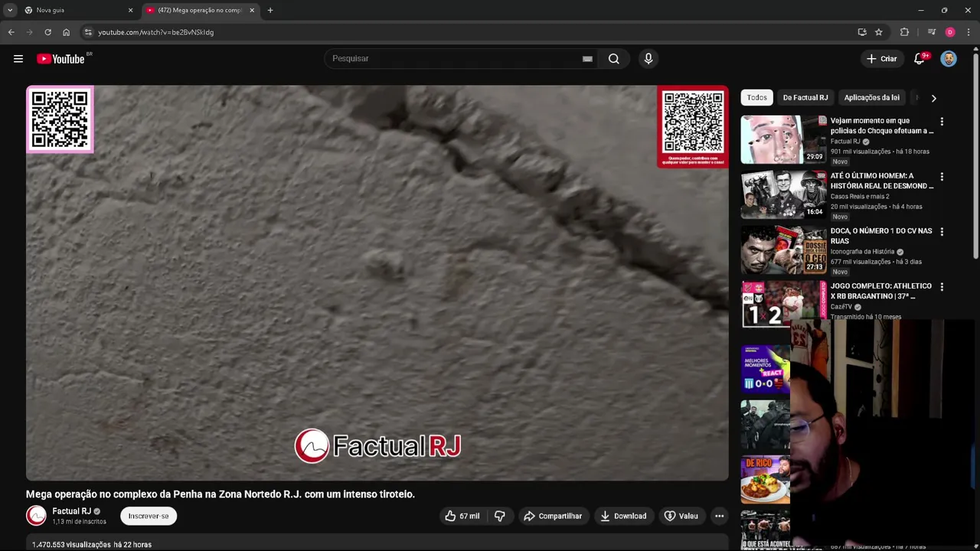This screenshot has height=551, width=980.
Task: Select the Todos filter chip
Action: [x=757, y=97]
